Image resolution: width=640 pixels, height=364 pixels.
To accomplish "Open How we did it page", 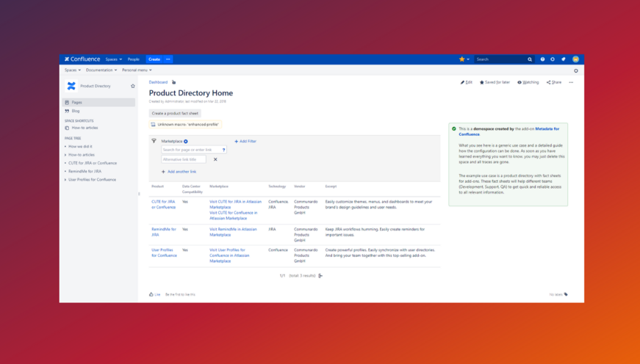I will point(80,146).
